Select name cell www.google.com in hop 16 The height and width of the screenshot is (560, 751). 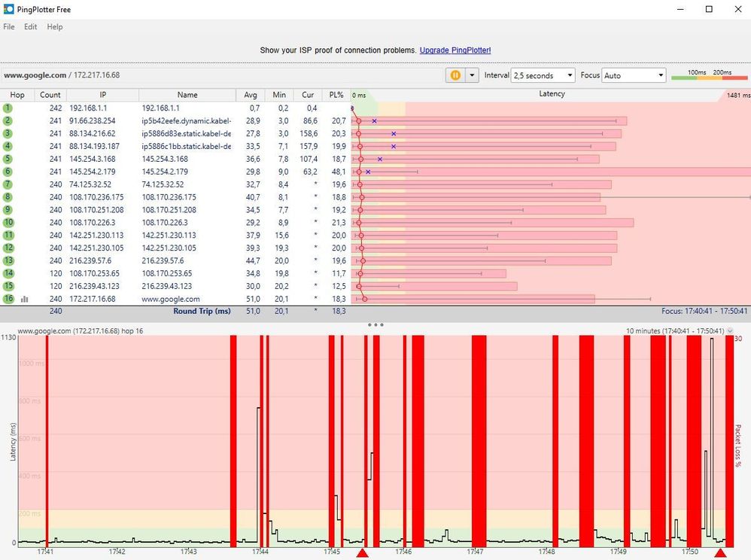click(171, 299)
